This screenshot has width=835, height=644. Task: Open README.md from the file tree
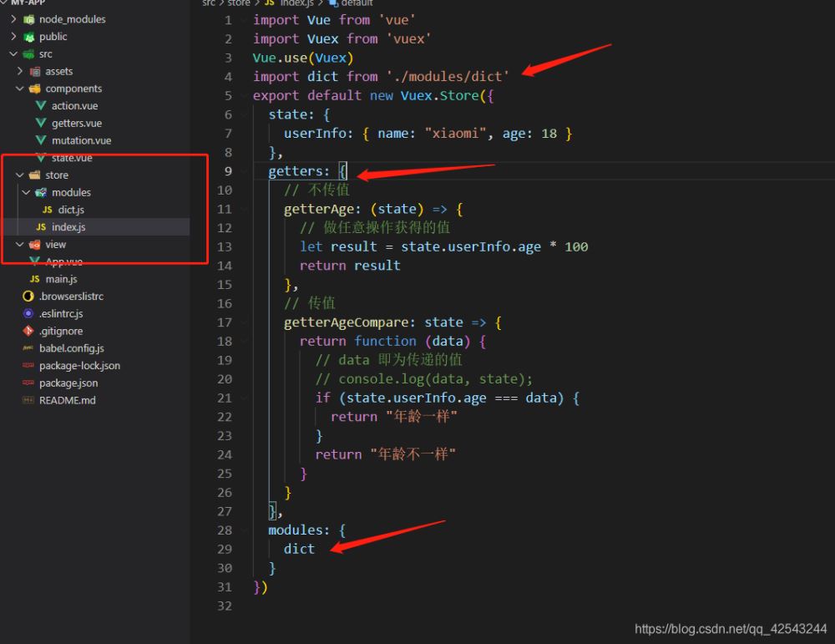67,401
